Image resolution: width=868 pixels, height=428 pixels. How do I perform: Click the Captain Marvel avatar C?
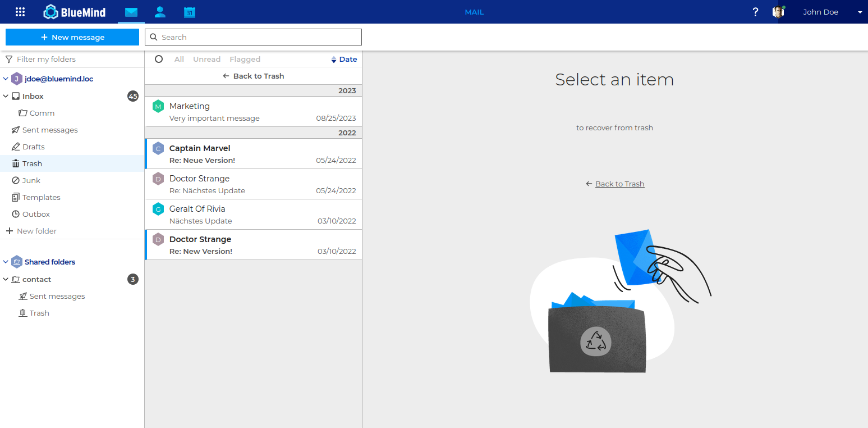tap(158, 148)
